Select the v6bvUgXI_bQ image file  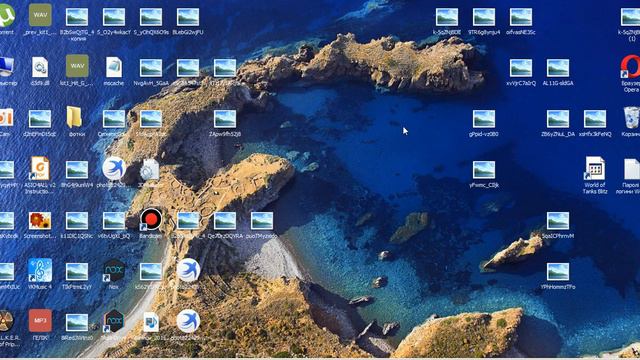(114, 221)
